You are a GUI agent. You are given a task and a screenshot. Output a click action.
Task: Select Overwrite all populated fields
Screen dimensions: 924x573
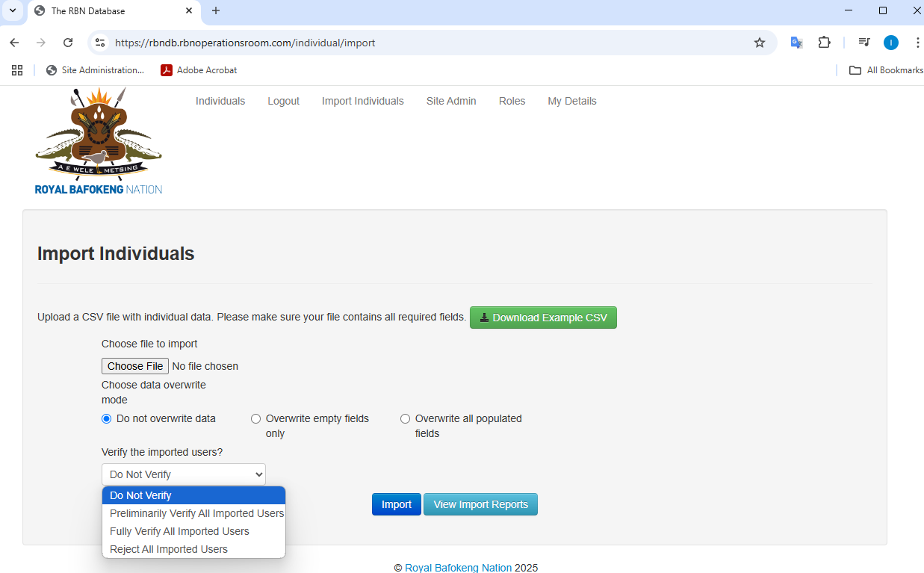pos(406,419)
